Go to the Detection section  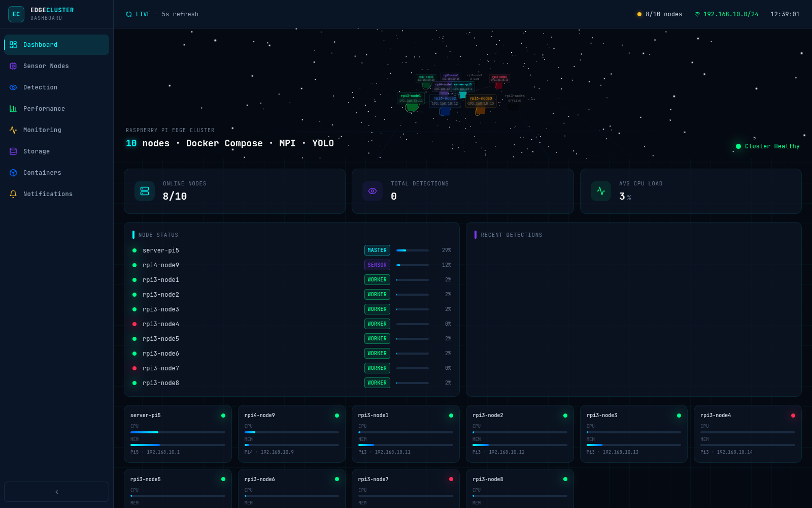[x=56, y=87]
